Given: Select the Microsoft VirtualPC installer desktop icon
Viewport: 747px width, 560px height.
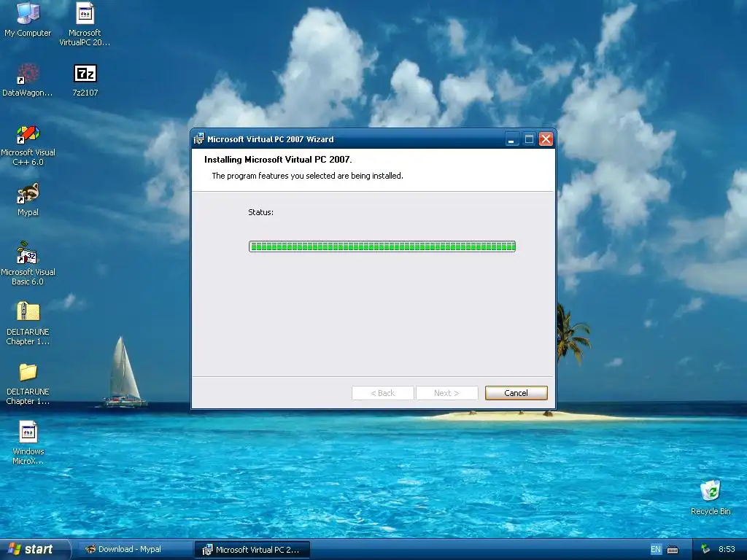Looking at the screenshot, I should 85,24.
